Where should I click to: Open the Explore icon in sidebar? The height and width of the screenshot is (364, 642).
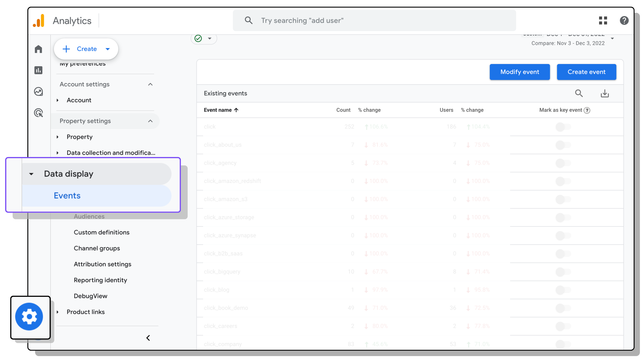coord(38,92)
